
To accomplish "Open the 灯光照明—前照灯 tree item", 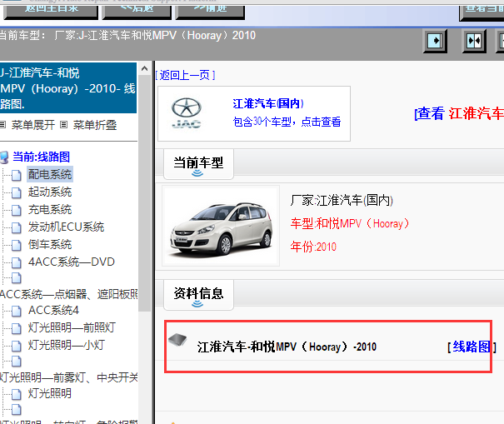I will click(x=72, y=327).
